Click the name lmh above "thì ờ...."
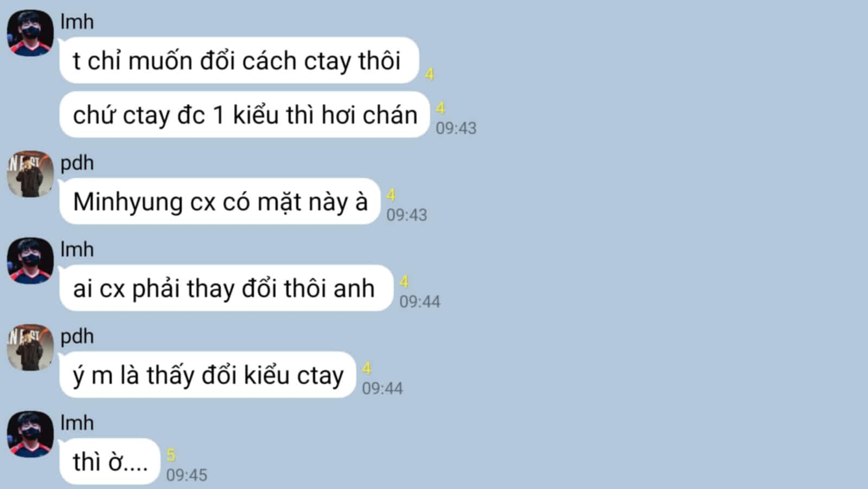Screen dimensions: 868x489 click(x=77, y=423)
